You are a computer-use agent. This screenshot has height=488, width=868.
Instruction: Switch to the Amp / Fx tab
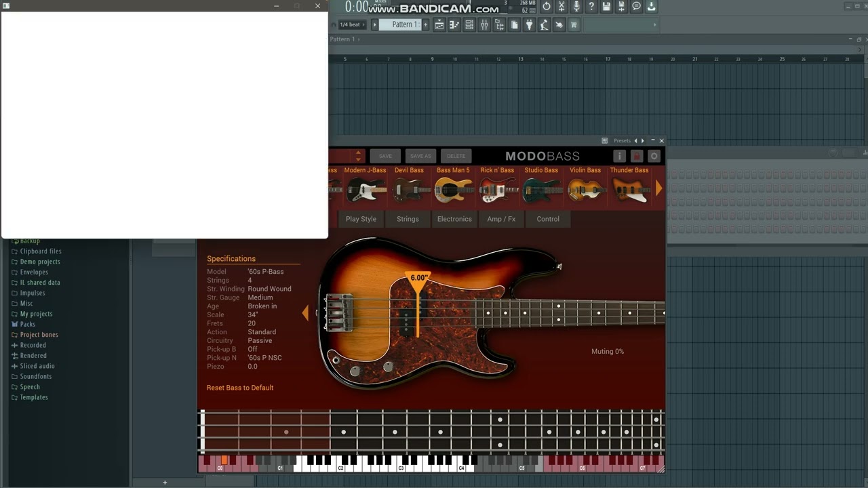click(501, 219)
